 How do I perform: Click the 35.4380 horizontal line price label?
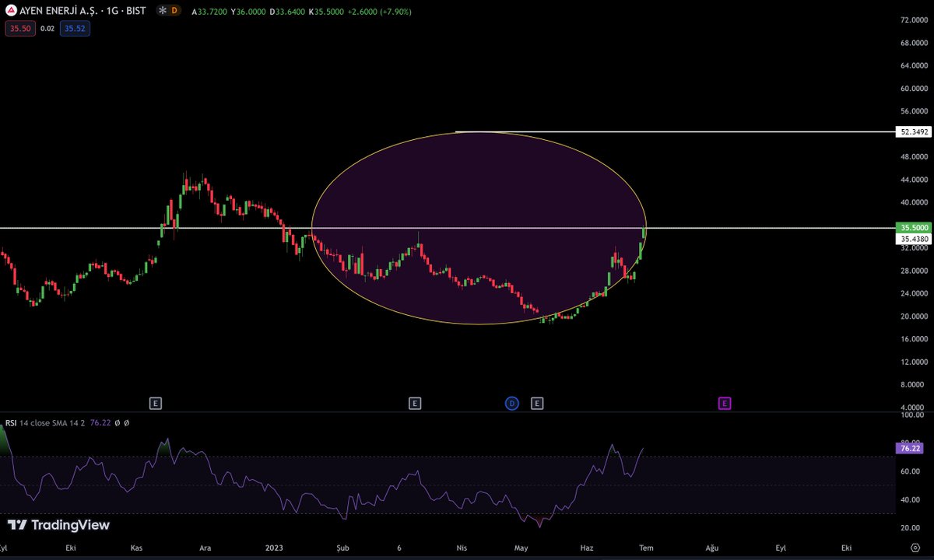(x=915, y=239)
